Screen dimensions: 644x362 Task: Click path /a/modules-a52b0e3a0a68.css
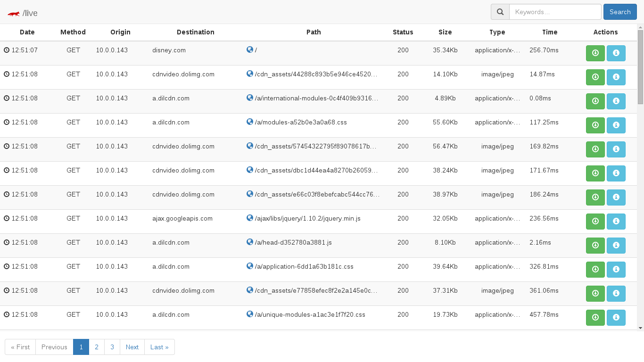pos(301,122)
